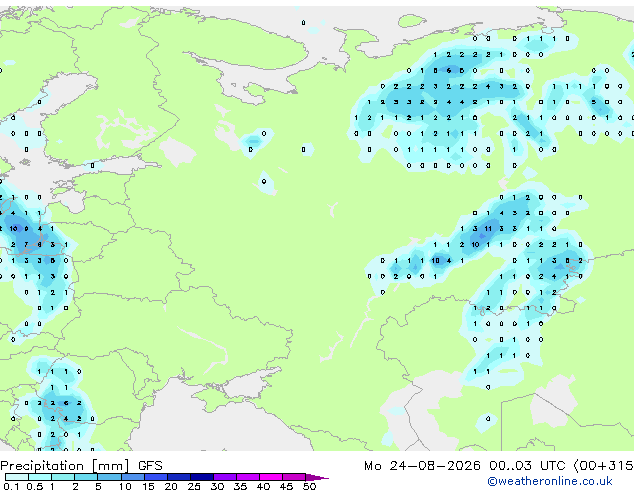634x490 pixels.
Task: Click the 'Precipitation [mm] GFS' title text
Action: coord(81,466)
